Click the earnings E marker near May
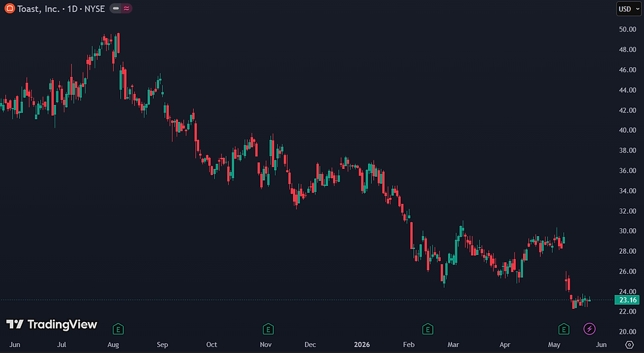This screenshot has width=644, height=353. 564,329
